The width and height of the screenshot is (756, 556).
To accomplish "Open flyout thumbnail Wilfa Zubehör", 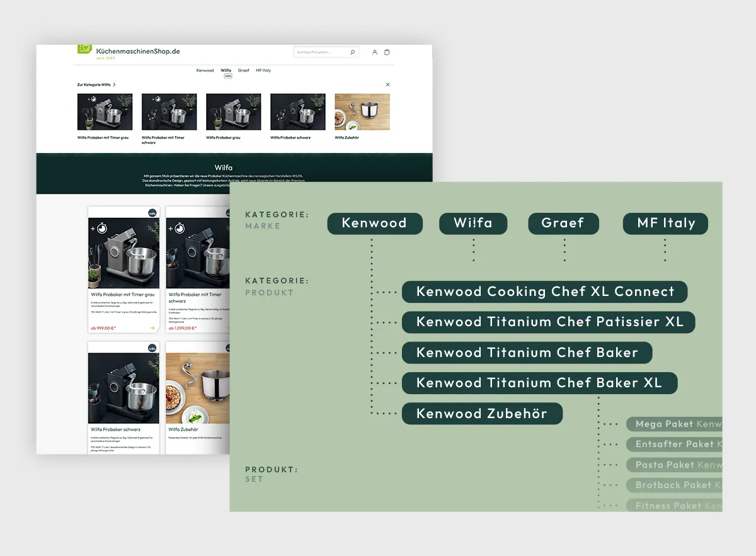I will pyautogui.click(x=362, y=112).
